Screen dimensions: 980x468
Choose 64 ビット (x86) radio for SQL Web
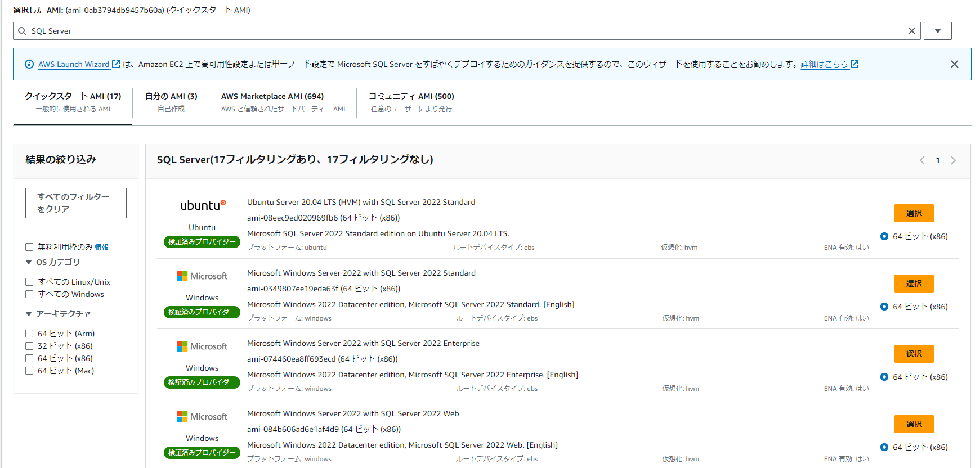tap(884, 447)
